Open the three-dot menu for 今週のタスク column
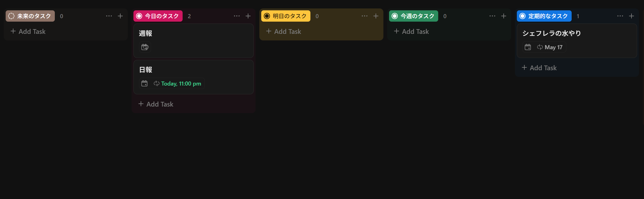 pyautogui.click(x=492, y=16)
